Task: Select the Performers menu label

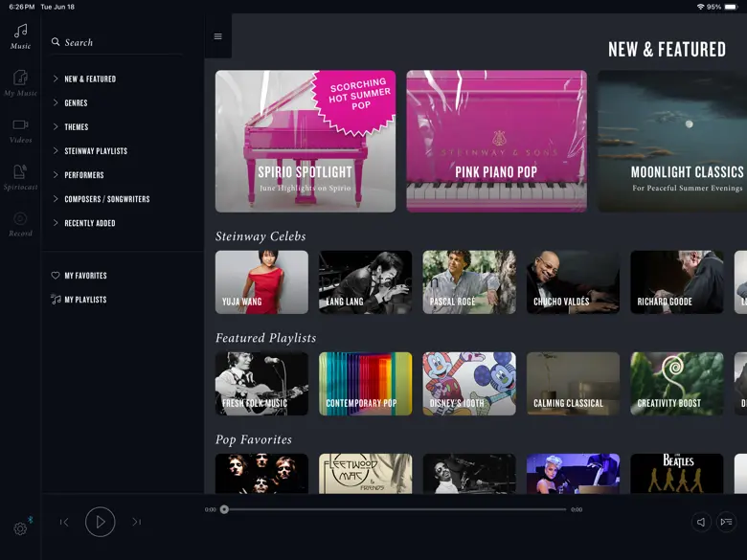Action: coord(84,175)
